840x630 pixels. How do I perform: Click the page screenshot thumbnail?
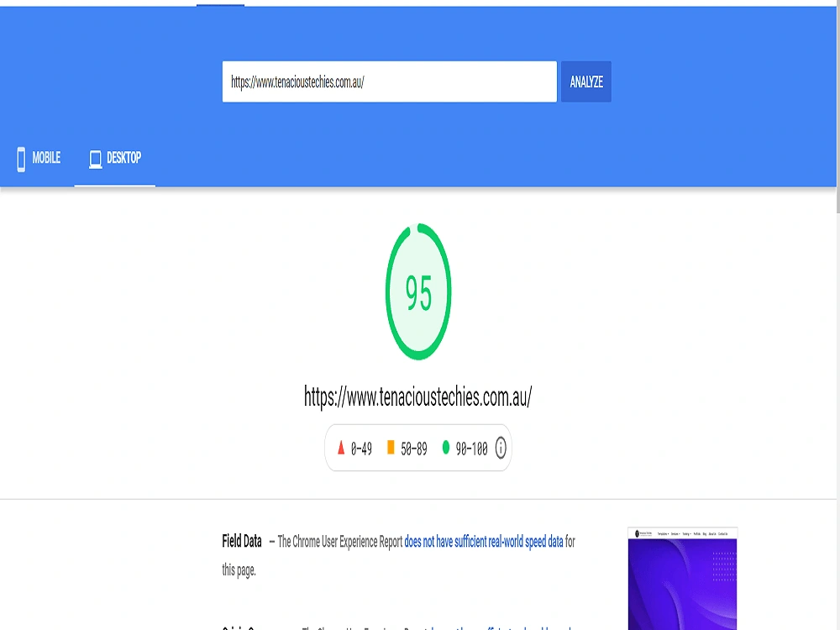point(682,579)
